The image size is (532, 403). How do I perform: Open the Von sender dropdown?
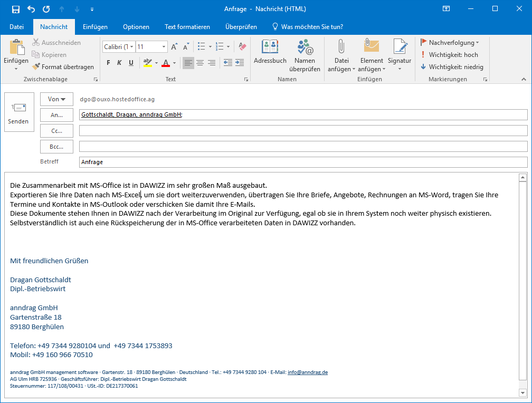56,99
